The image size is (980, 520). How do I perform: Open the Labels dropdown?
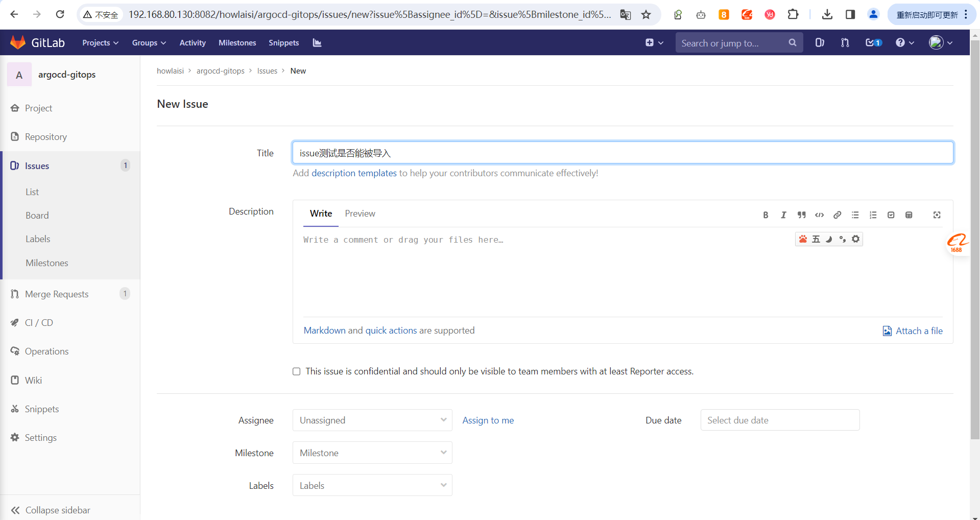[x=372, y=486]
